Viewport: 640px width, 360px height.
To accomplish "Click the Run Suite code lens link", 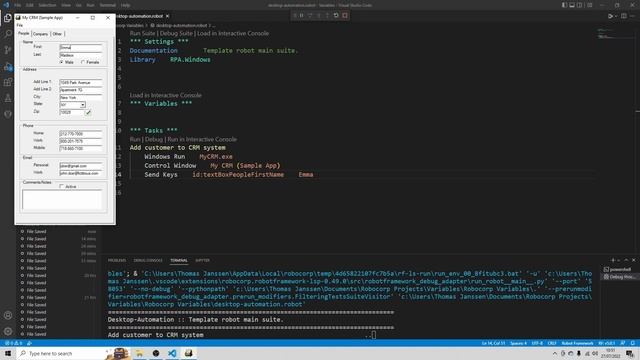I will point(142,33).
